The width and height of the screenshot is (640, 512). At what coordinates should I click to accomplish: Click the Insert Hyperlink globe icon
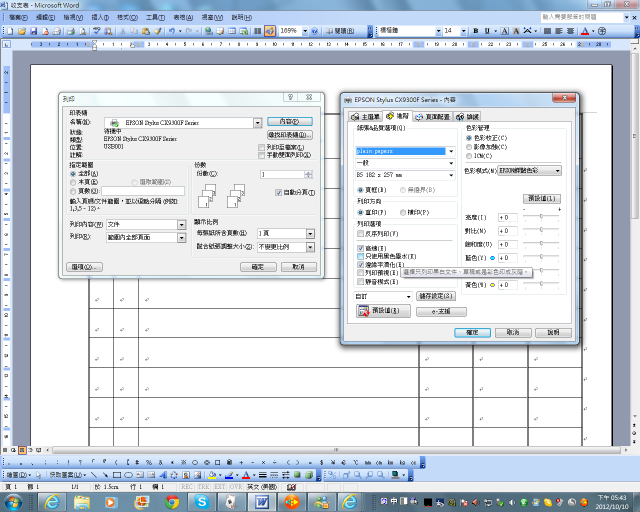[209, 31]
